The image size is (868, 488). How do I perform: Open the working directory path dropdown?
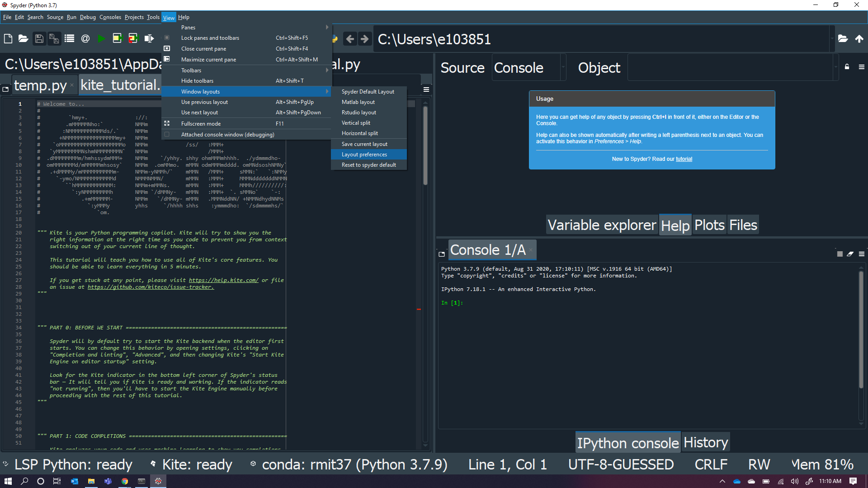point(832,39)
